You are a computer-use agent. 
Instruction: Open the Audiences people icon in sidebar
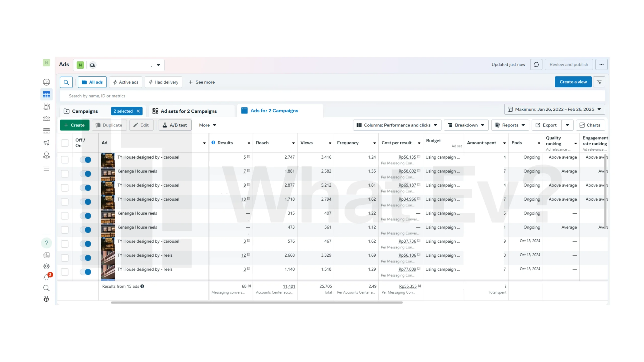click(47, 118)
